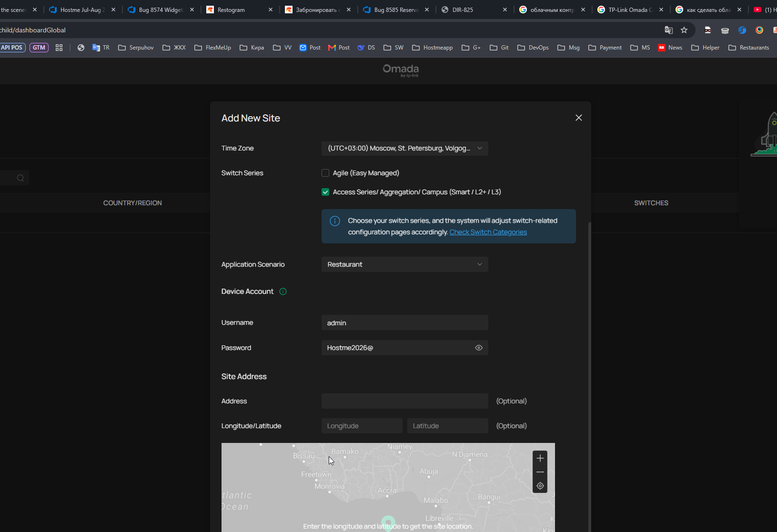Click the search magnifier icon on dashboard

20,178
